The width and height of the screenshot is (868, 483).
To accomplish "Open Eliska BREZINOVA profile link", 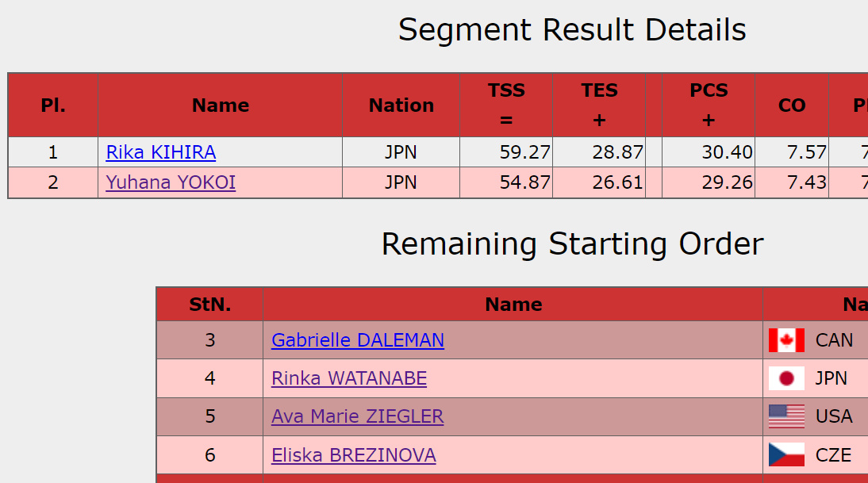I will point(354,455).
